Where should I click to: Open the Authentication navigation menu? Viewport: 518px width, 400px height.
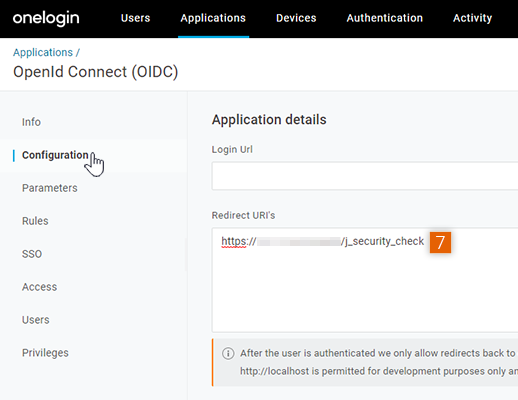(385, 18)
